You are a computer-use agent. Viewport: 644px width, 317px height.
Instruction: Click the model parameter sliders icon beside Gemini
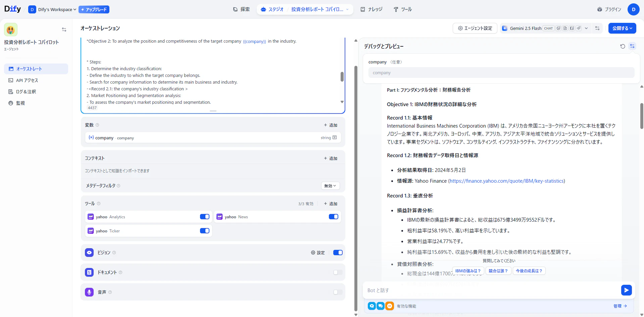(x=597, y=28)
